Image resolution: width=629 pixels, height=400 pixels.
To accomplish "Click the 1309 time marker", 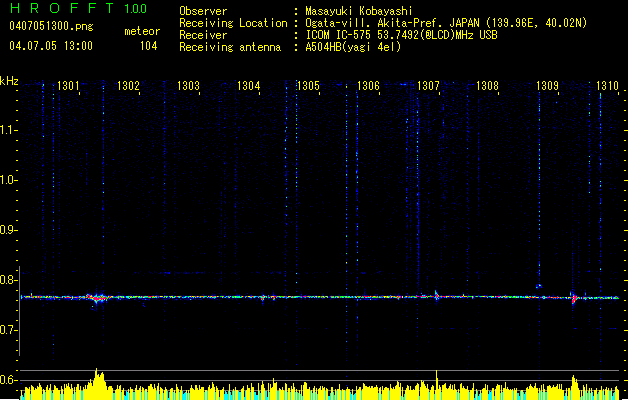I will (x=548, y=85).
